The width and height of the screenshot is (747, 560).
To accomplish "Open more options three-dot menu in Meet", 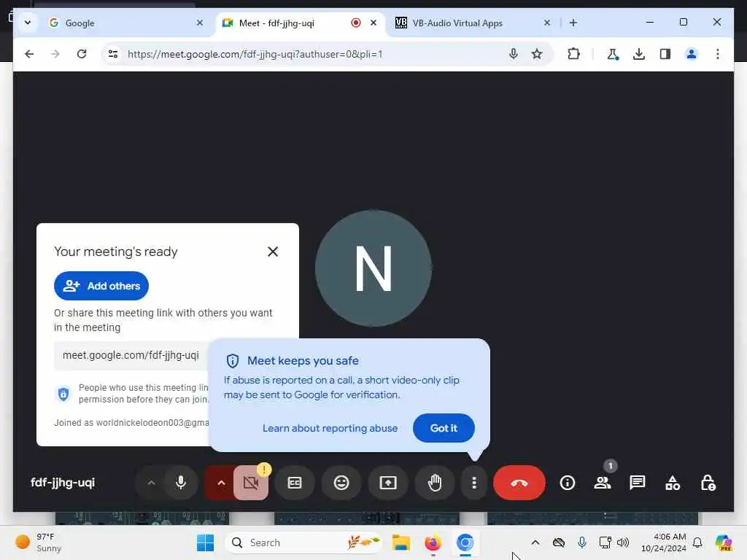I will pyautogui.click(x=474, y=483).
